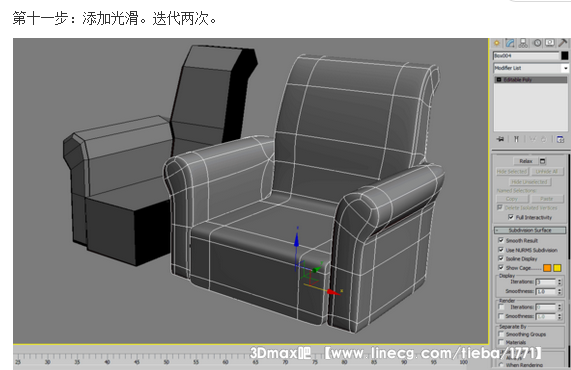Click the black object color swatch
Screen dimensions: 571x370
[564, 56]
